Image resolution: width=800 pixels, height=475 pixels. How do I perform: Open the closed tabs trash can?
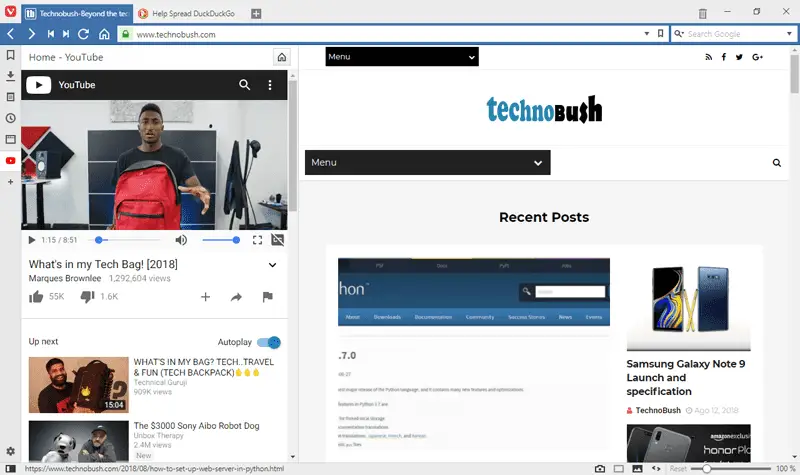click(703, 13)
